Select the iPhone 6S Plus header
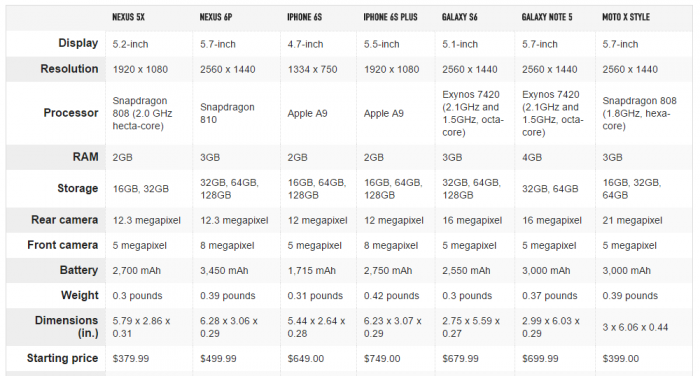The image size is (700, 376). click(390, 17)
